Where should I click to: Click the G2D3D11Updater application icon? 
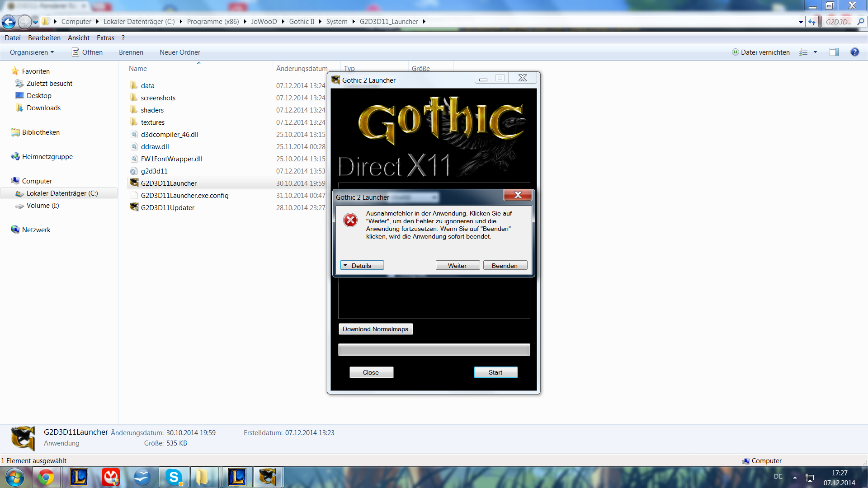pyautogui.click(x=134, y=207)
